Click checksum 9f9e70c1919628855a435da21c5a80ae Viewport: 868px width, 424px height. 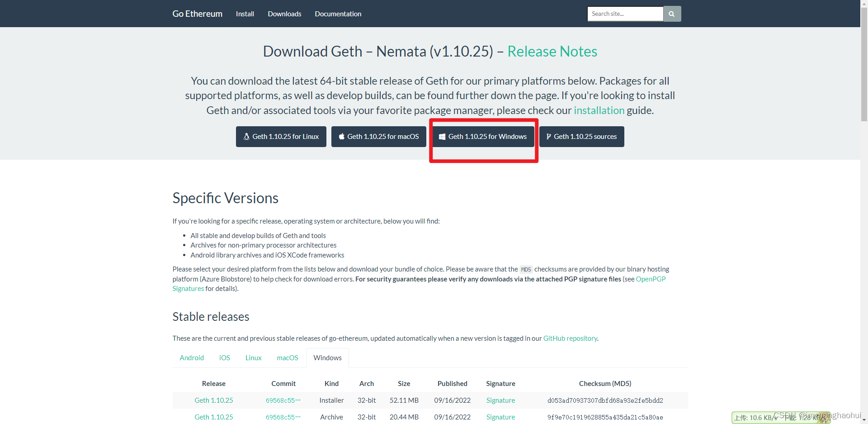point(605,417)
